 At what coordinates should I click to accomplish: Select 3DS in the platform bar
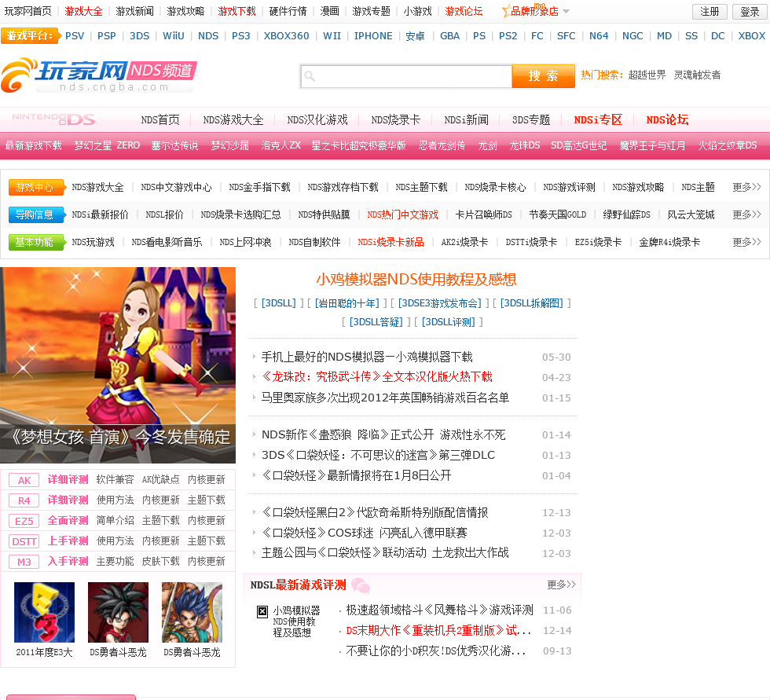(140, 36)
